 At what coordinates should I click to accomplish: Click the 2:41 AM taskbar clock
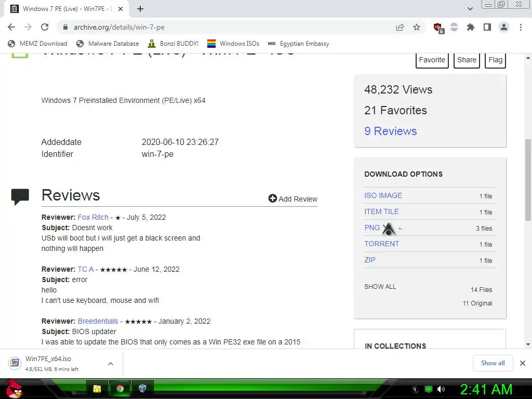tap(486, 389)
